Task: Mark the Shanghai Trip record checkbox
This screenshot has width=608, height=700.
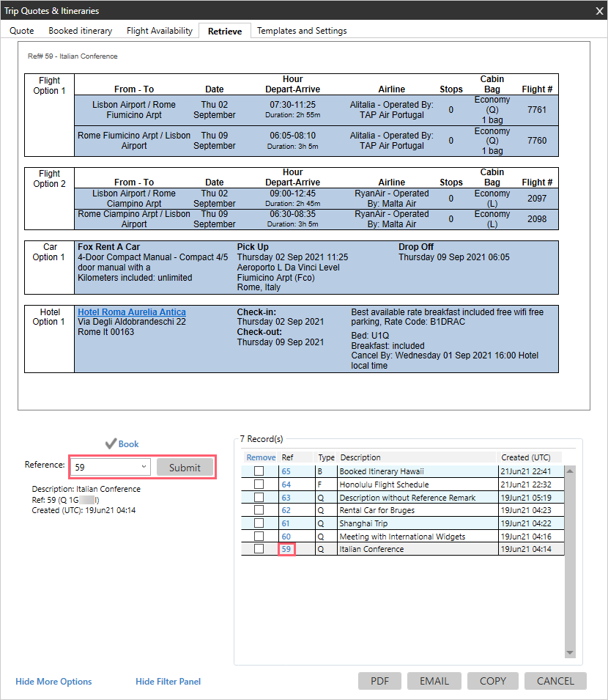Action: tap(259, 523)
